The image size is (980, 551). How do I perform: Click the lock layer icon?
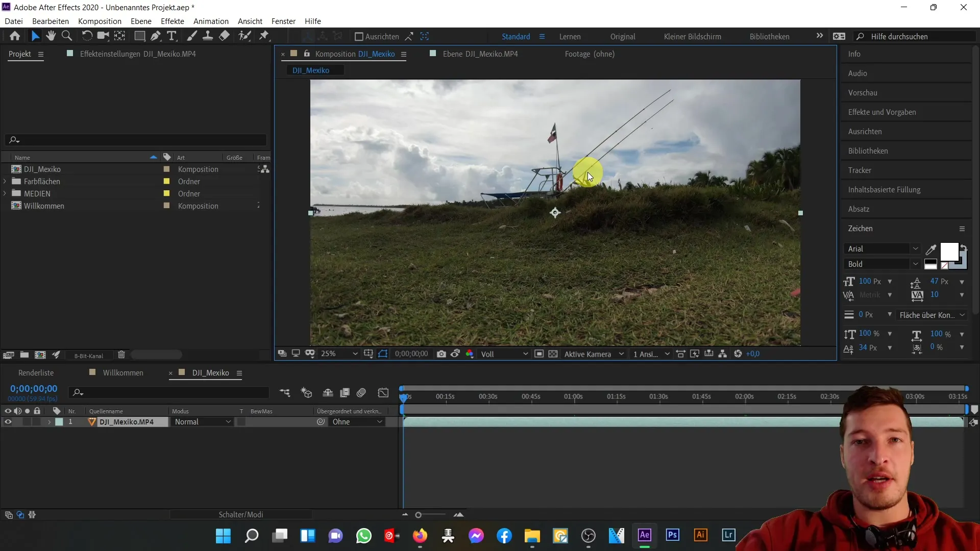click(37, 410)
